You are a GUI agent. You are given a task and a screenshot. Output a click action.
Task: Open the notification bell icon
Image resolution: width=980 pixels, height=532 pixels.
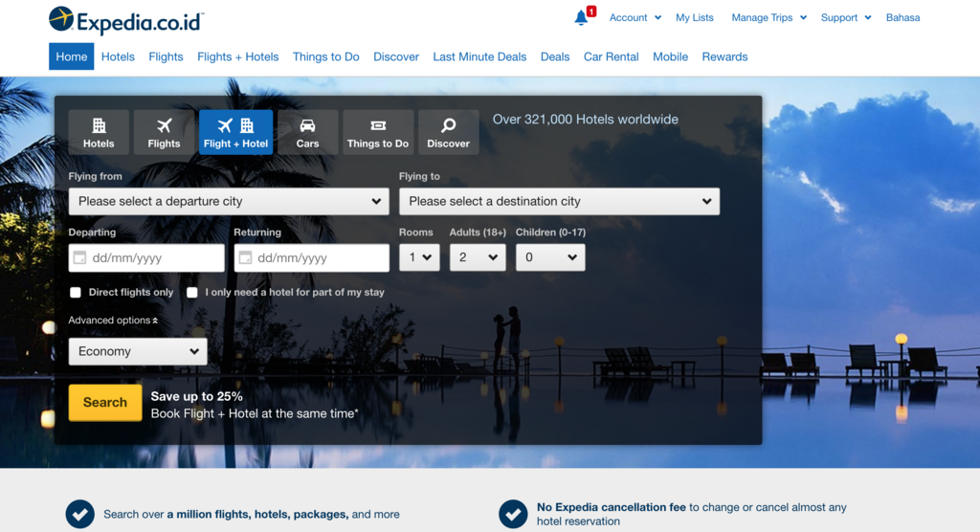click(x=582, y=17)
